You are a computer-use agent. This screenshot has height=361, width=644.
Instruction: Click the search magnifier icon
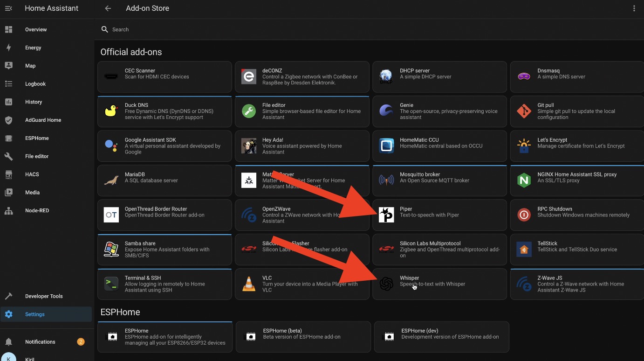[105, 29]
